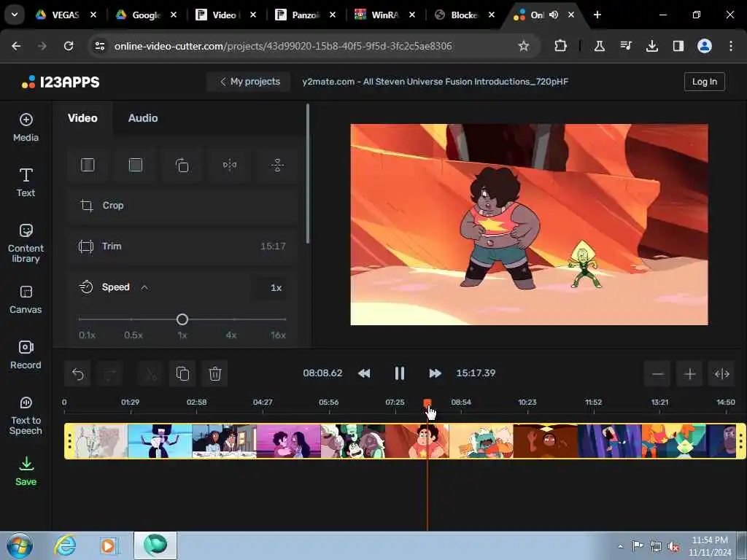Fast forward the playback
Image resolution: width=747 pixels, height=560 pixels.
435,373
